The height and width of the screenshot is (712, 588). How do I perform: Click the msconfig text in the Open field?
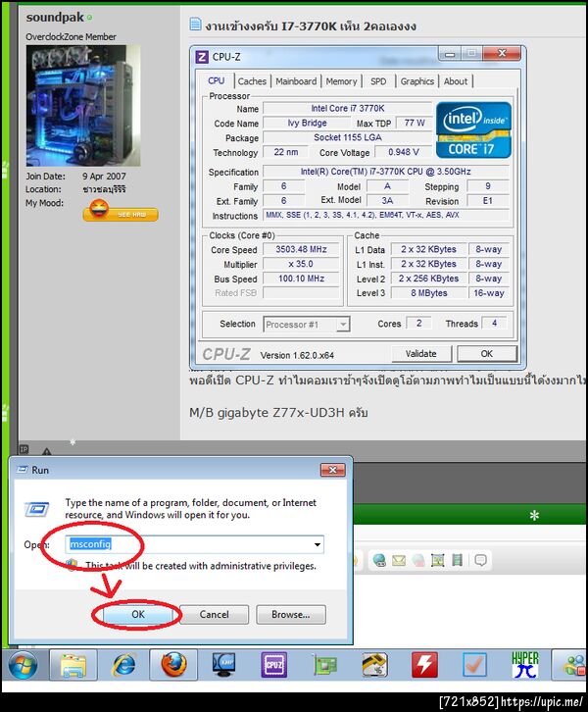90,544
